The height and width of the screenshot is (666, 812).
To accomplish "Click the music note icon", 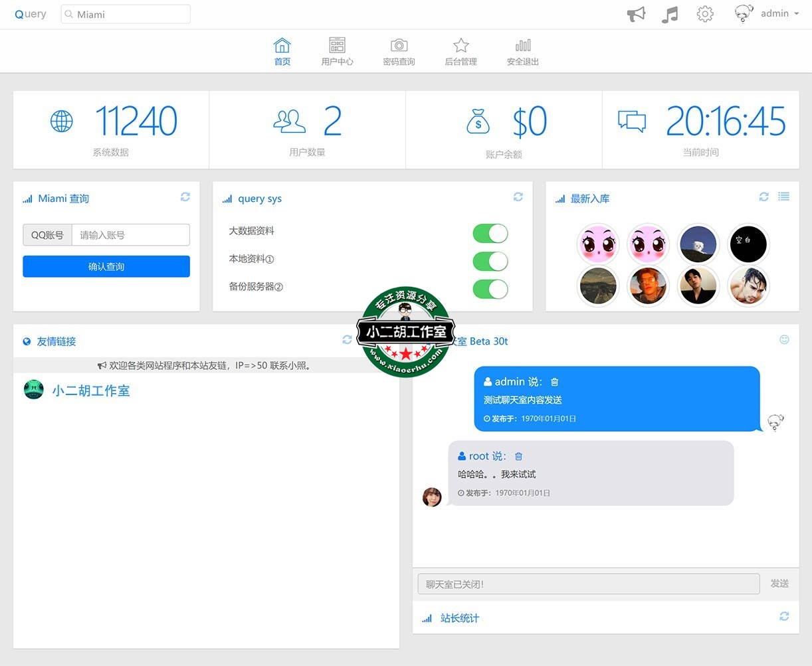I will pos(670,14).
